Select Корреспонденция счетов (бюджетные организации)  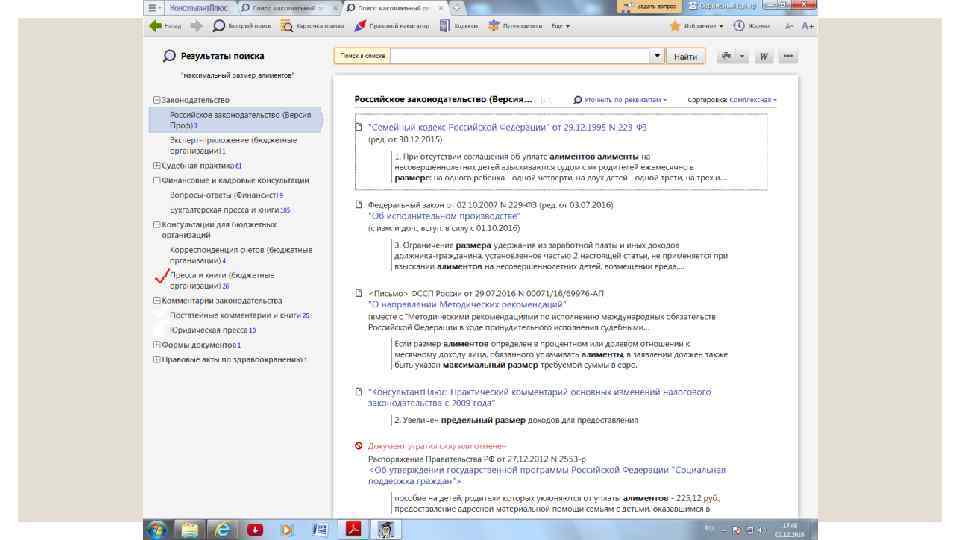[x=241, y=255]
